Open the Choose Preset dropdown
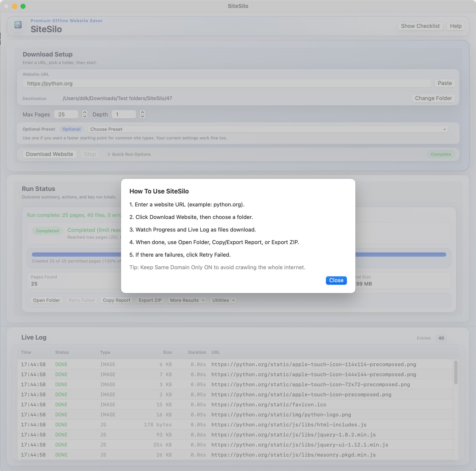 tap(268, 129)
